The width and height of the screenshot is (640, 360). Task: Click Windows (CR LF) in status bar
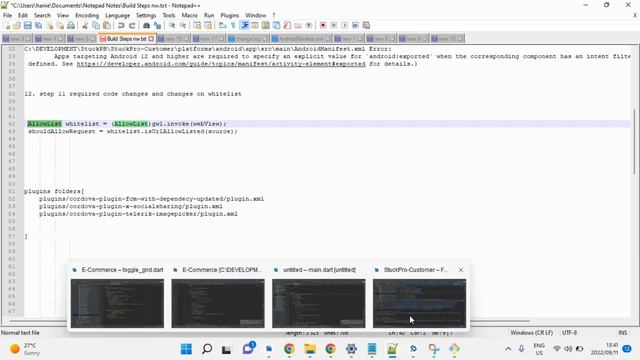(x=531, y=333)
